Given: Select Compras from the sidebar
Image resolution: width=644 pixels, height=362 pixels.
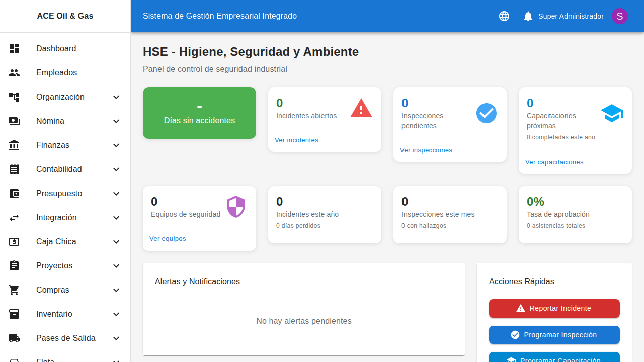Looking at the screenshot, I should tap(52, 290).
